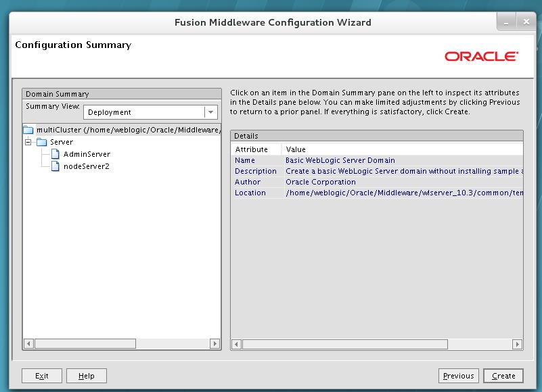542x392 pixels.
Task: Click Details pane right scroll arrow
Action: tap(517, 344)
